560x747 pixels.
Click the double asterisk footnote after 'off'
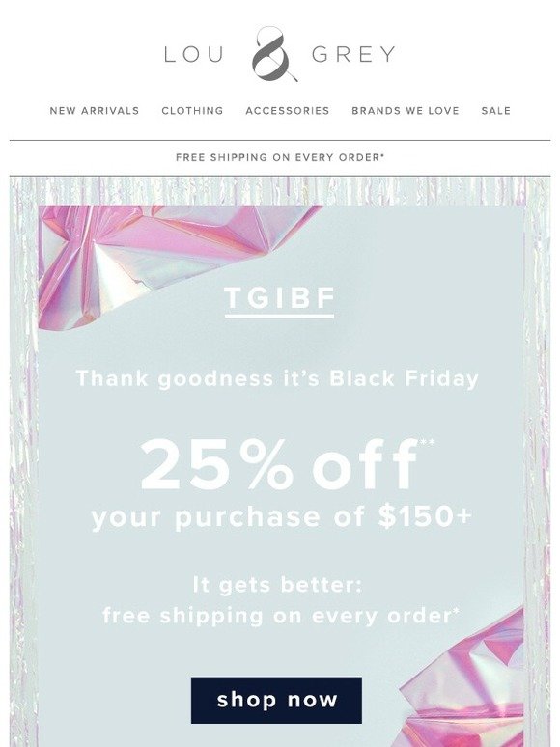pyautogui.click(x=427, y=443)
